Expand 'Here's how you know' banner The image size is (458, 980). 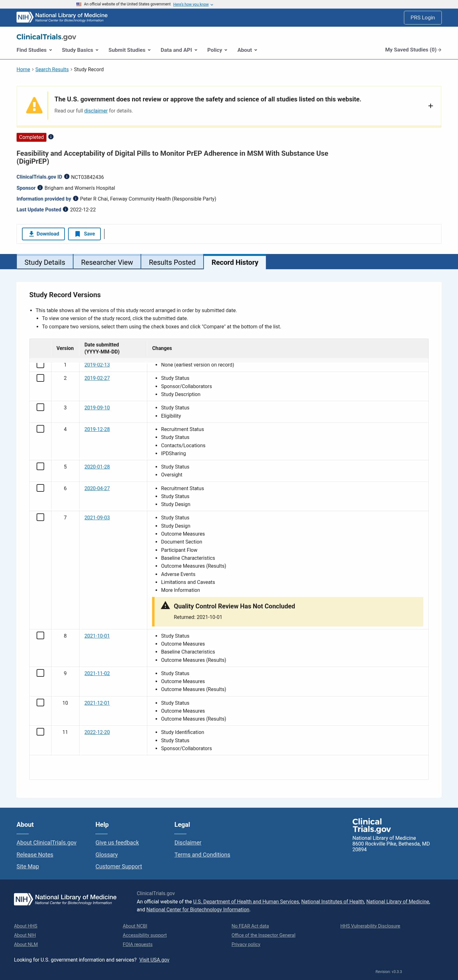click(x=193, y=4)
